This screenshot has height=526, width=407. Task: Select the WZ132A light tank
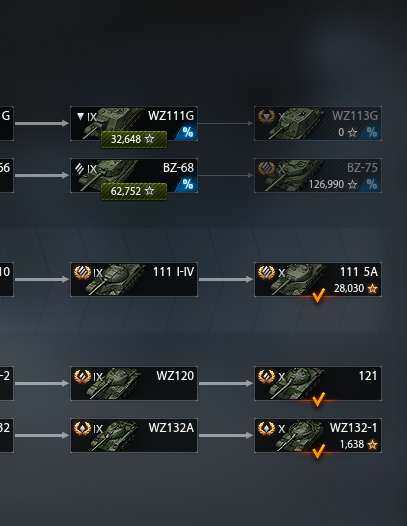tap(134, 435)
